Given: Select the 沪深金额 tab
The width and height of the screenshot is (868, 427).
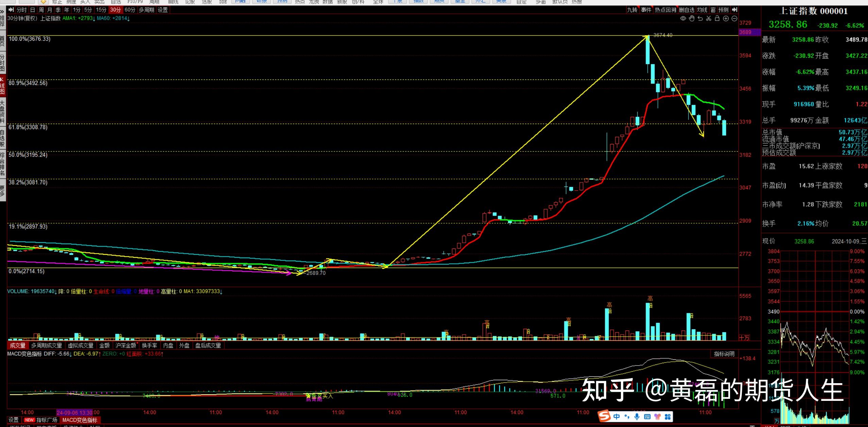Looking at the screenshot, I should pos(126,345).
